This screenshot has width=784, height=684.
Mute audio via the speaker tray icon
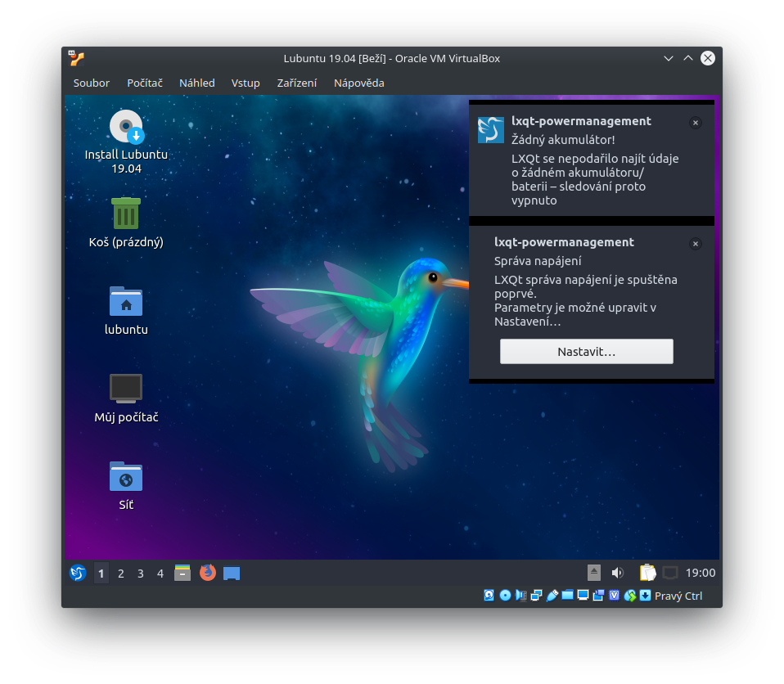point(618,572)
